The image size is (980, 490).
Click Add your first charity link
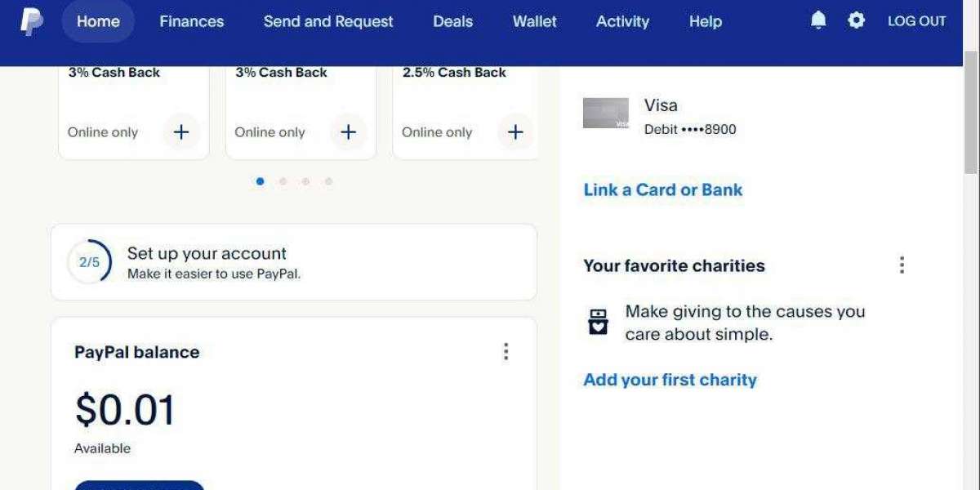670,380
